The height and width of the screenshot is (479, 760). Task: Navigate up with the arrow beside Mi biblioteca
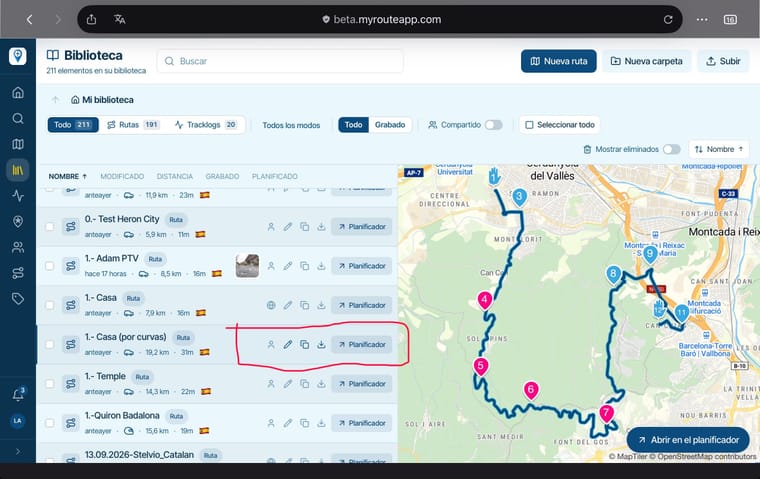pyautogui.click(x=55, y=100)
